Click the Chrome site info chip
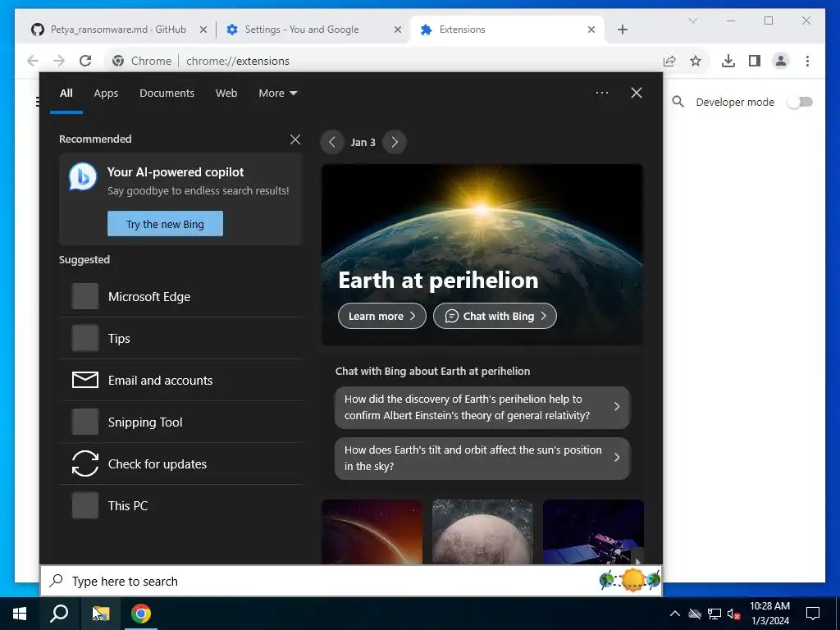Viewport: 840px width, 630px height. click(142, 61)
